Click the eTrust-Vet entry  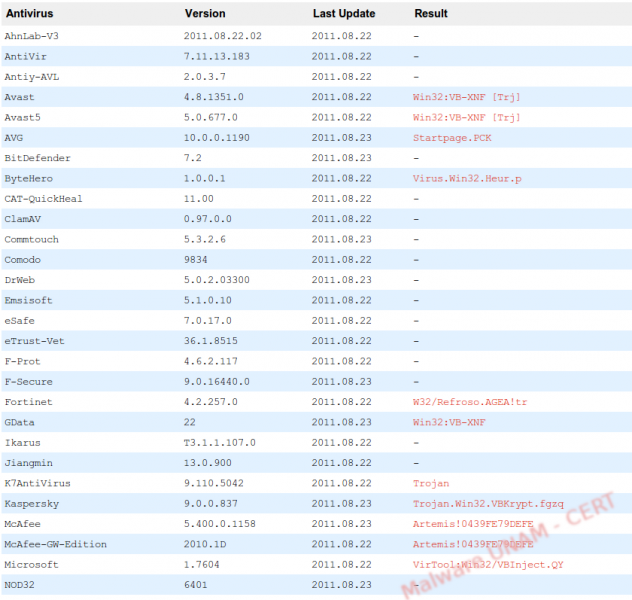tap(34, 341)
